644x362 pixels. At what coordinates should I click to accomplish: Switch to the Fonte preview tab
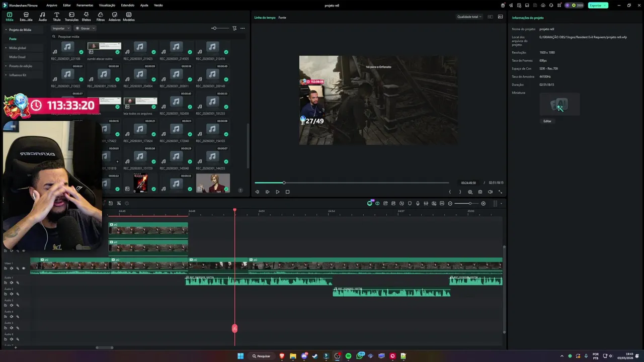[x=282, y=18]
